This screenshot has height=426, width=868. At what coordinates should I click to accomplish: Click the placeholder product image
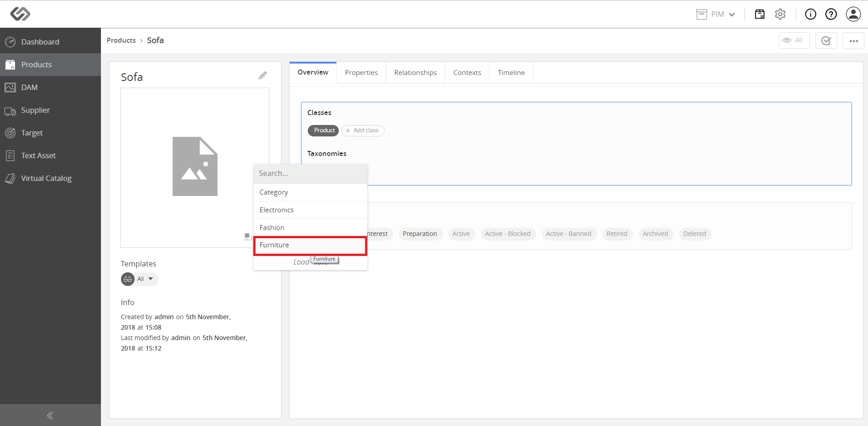click(195, 166)
